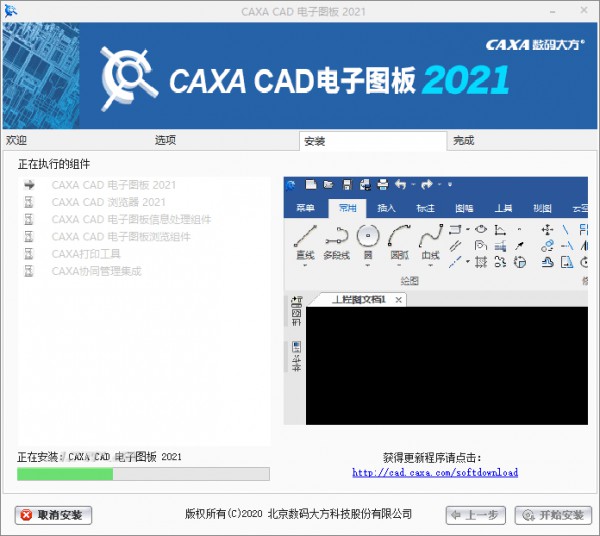Viewport: 600px width, 536px height.
Task: Select the 直线 line tool icon
Action: pyautogui.click(x=306, y=236)
